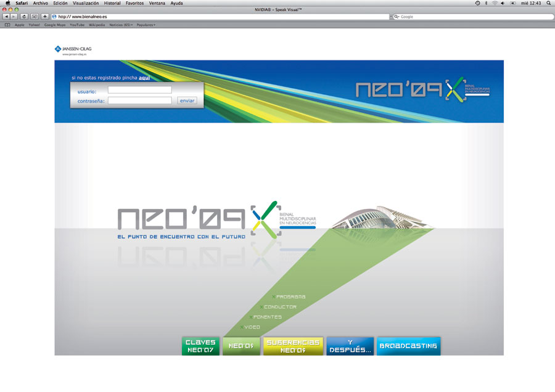Open the Ayuda menu
This screenshot has width=555, height=392.
tap(176, 3)
